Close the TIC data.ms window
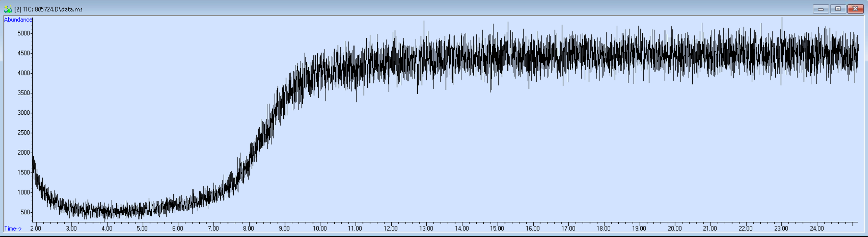This screenshot has width=868, height=237. point(855,9)
